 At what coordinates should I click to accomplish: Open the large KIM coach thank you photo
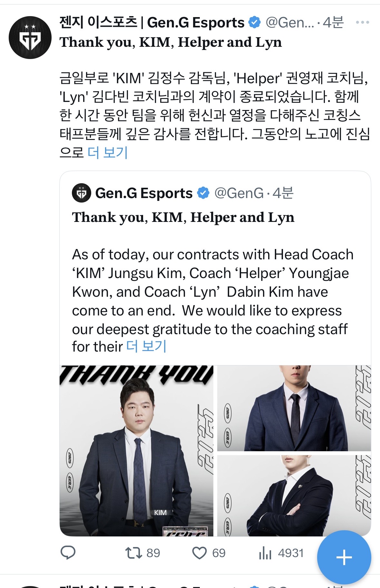coord(137,451)
